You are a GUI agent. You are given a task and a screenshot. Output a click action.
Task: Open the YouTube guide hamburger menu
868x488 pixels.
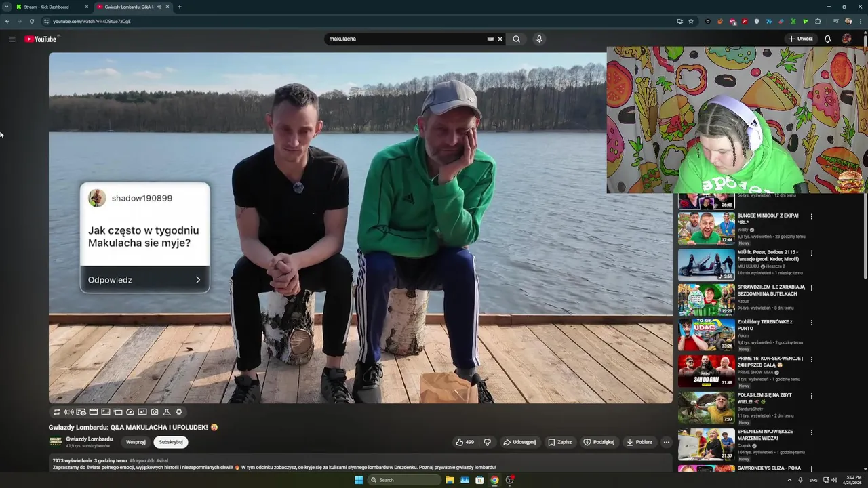[12, 39]
